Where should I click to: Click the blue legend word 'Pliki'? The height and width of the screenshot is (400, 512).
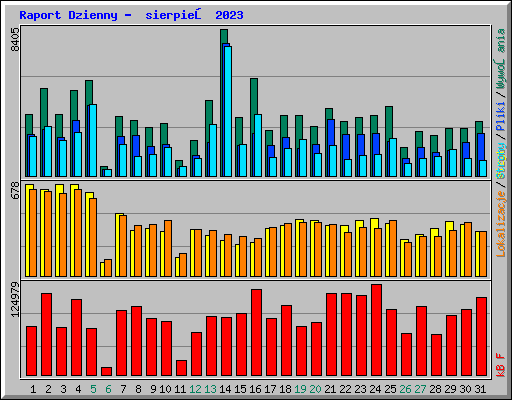click(x=501, y=117)
